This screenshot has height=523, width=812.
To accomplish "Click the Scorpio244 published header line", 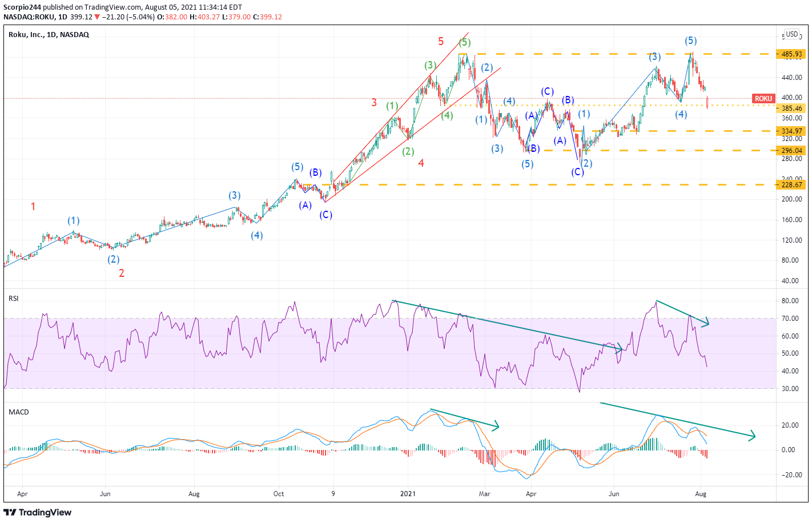I will [122, 7].
